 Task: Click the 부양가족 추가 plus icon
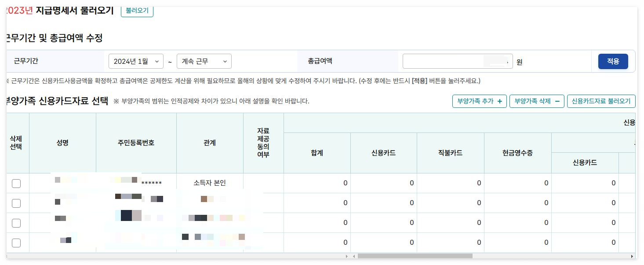pyautogui.click(x=499, y=101)
